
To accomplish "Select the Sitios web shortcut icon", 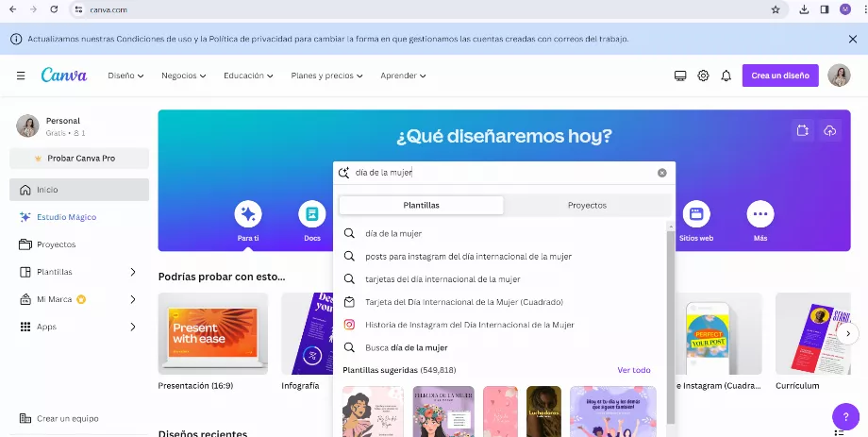I will [x=696, y=214].
